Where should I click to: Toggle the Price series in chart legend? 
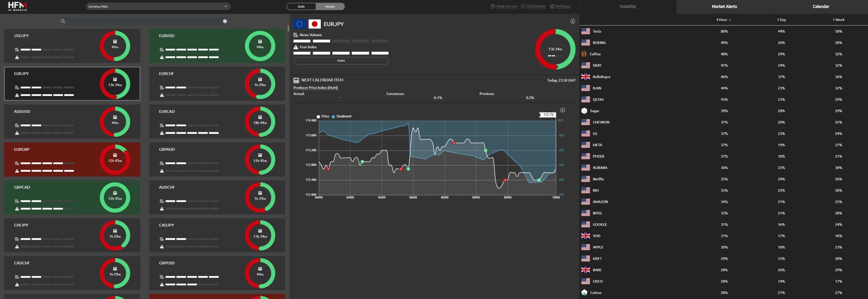click(x=323, y=116)
